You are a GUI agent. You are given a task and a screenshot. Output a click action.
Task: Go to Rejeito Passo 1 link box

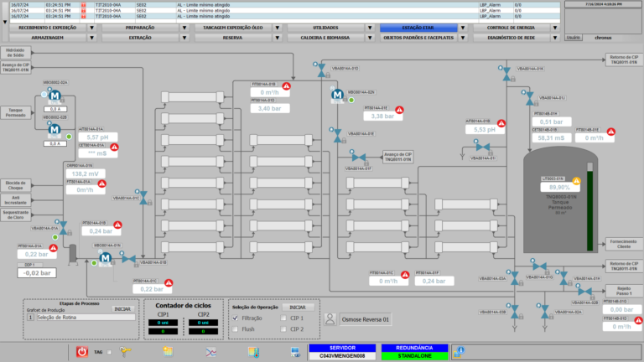[624, 291]
